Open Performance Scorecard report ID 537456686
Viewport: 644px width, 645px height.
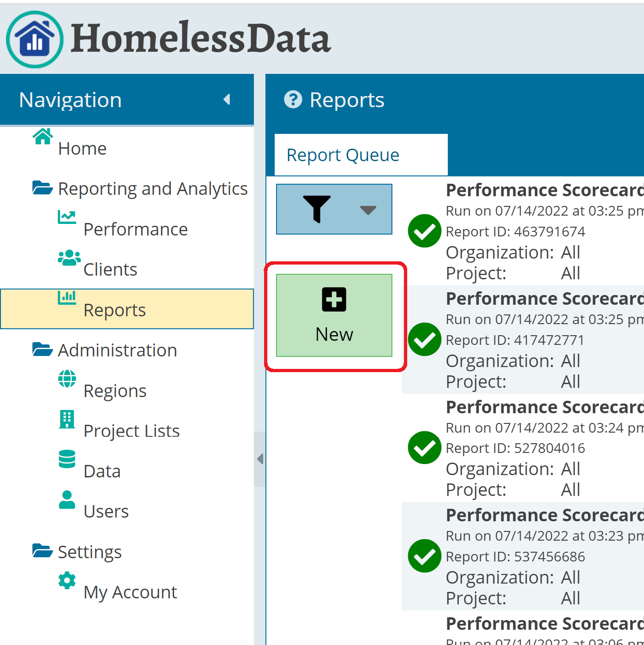[x=523, y=556]
